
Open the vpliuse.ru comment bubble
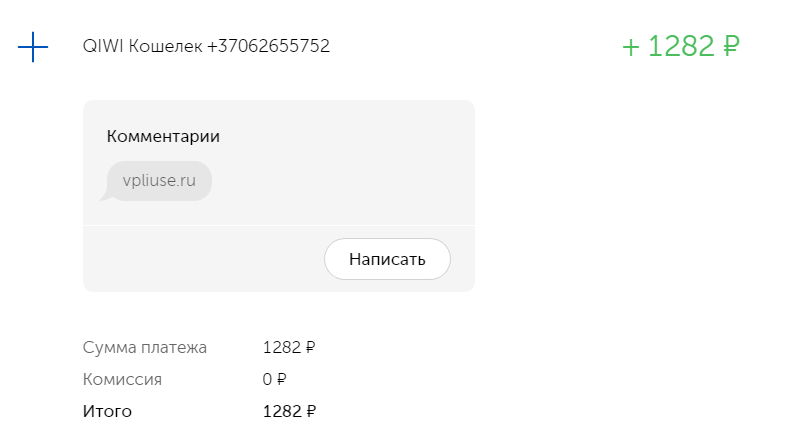(x=159, y=181)
